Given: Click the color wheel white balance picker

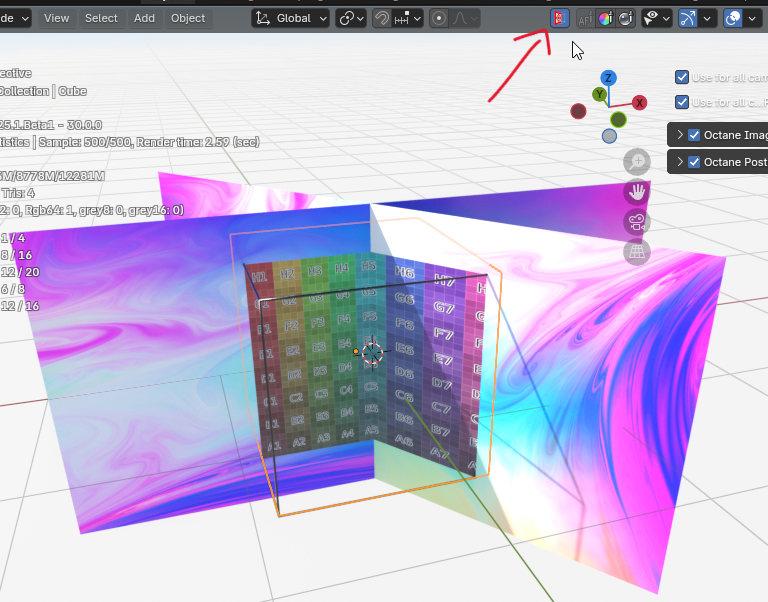Looking at the screenshot, I should click(605, 19).
